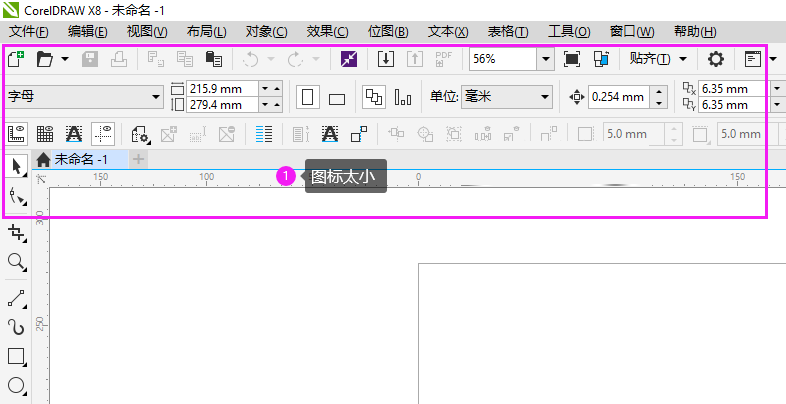This screenshot has height=404, width=786.
Task: Open the 视图(V) menu
Action: pyautogui.click(x=147, y=32)
